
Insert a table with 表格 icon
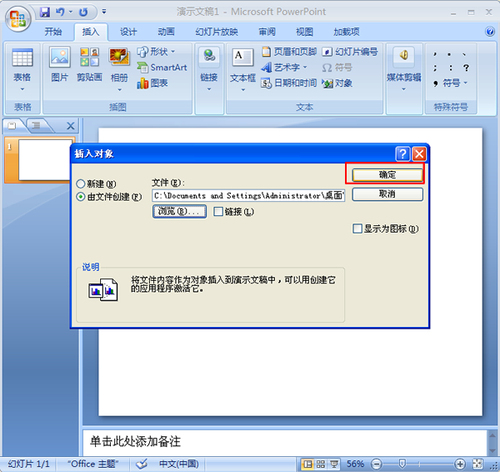coord(22,58)
